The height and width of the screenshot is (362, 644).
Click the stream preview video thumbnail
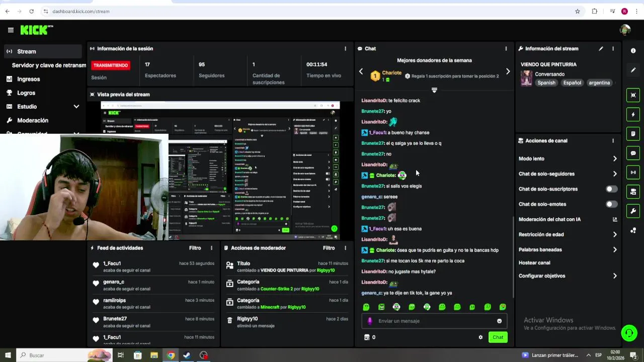(220, 171)
